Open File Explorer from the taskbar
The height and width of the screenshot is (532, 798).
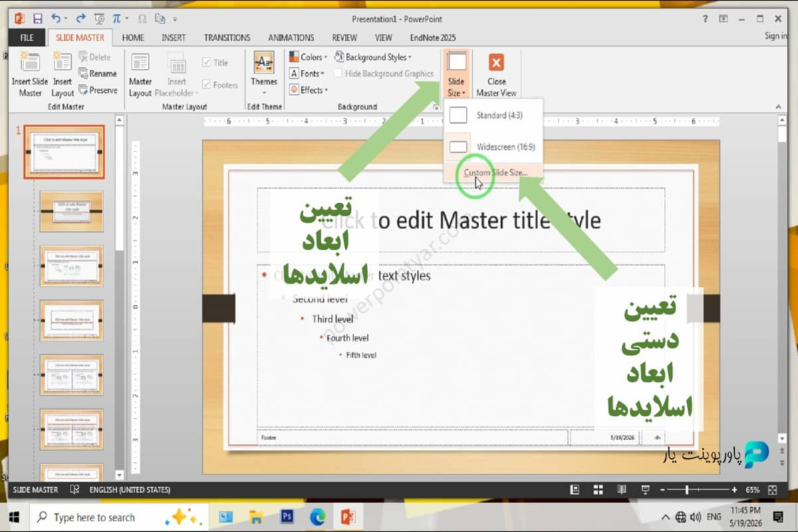[257, 517]
